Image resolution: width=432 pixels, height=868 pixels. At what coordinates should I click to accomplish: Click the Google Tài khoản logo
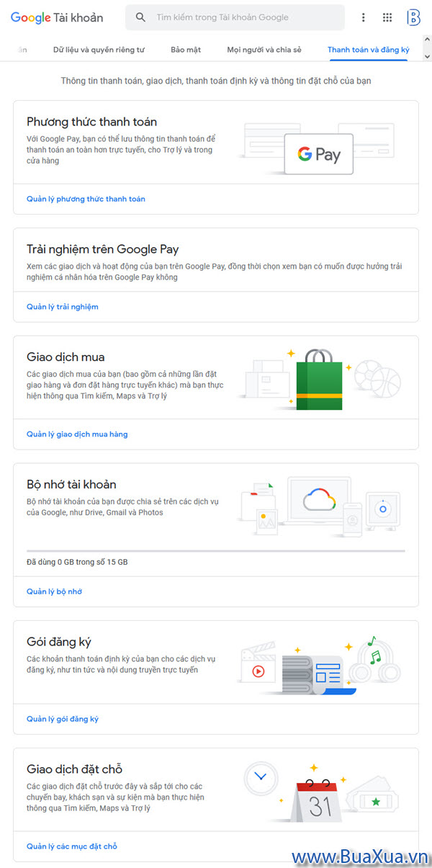pyautogui.click(x=57, y=17)
